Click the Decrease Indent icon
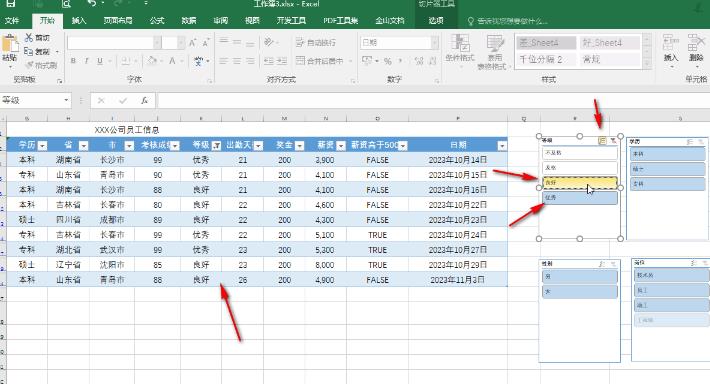The width and height of the screenshot is (710, 384). click(x=269, y=61)
